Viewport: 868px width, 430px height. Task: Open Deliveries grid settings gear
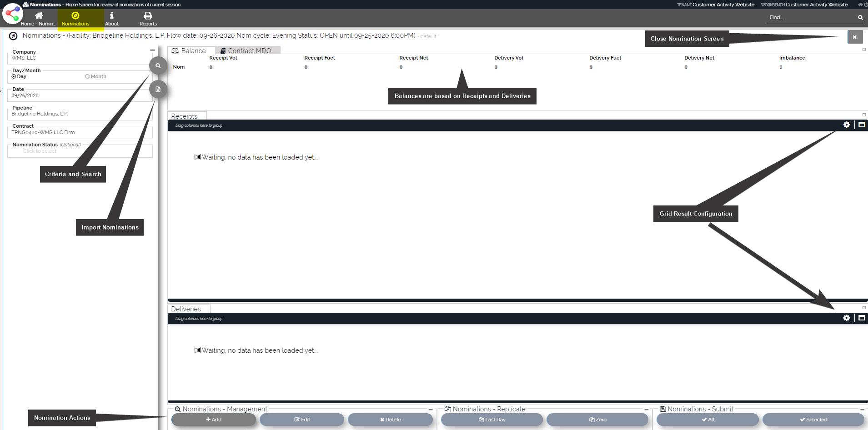click(x=846, y=318)
